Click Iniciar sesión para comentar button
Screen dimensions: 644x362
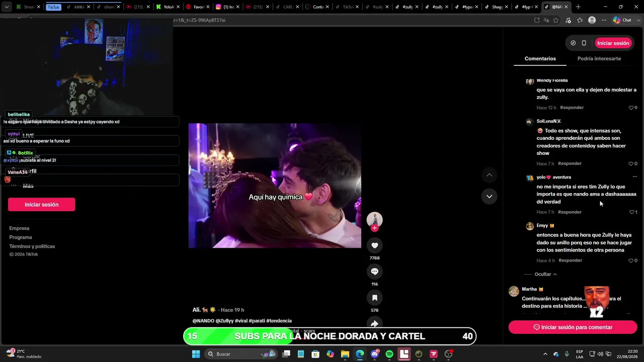pos(573,327)
